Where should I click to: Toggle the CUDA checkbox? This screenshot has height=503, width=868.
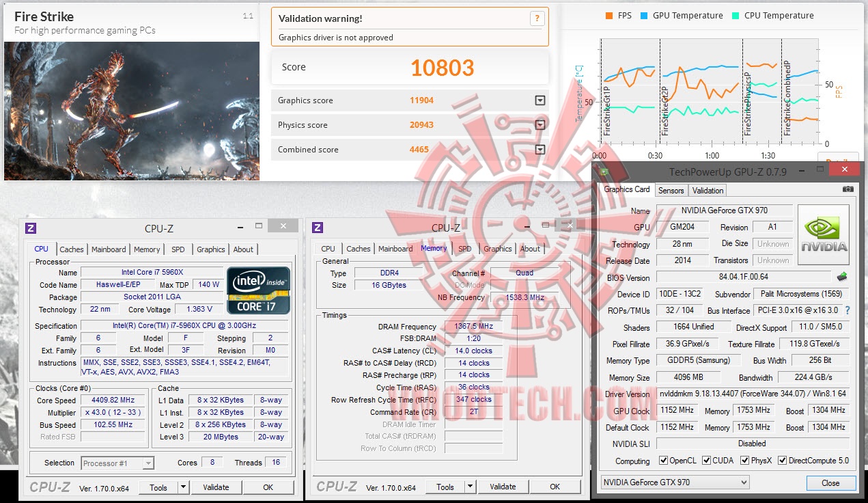pos(706,461)
